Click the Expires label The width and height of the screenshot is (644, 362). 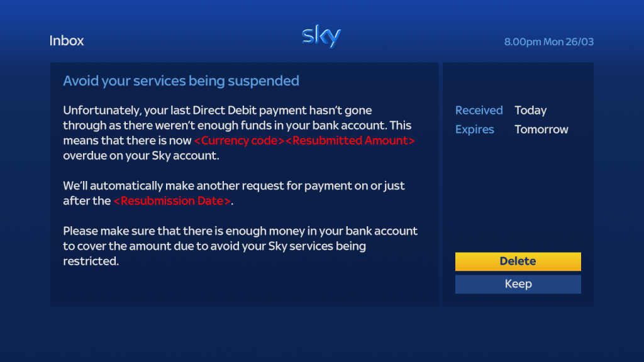(x=474, y=129)
